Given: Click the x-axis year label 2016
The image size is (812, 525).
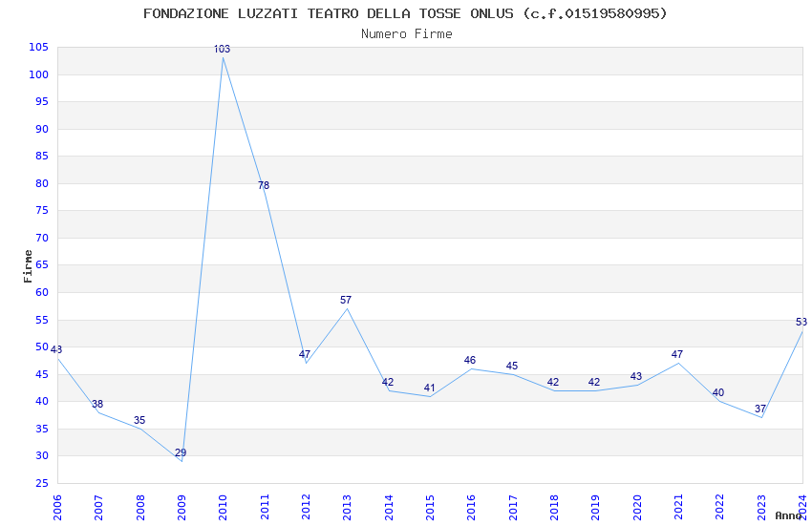Looking at the screenshot, I should click(x=471, y=508).
